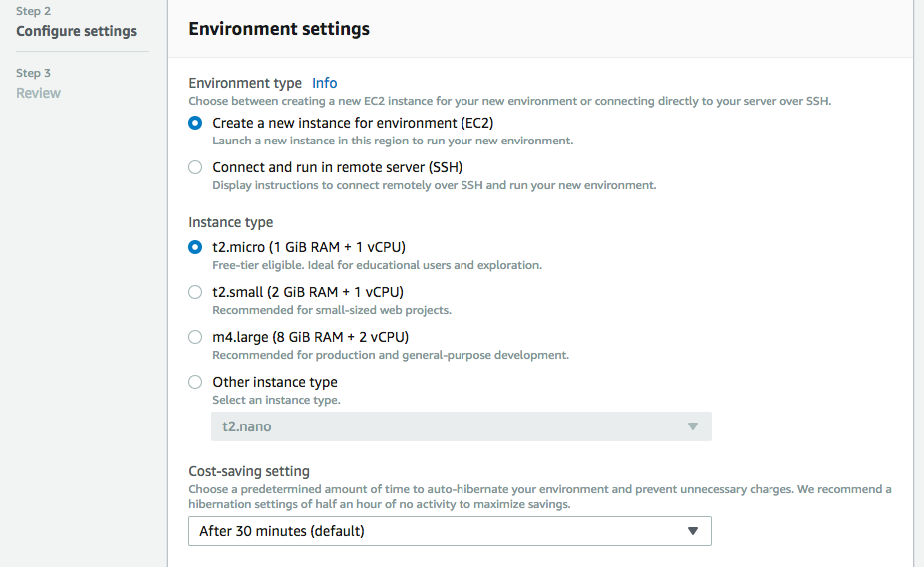
Task: Select the m4.large instance radio button
Action: click(x=195, y=337)
